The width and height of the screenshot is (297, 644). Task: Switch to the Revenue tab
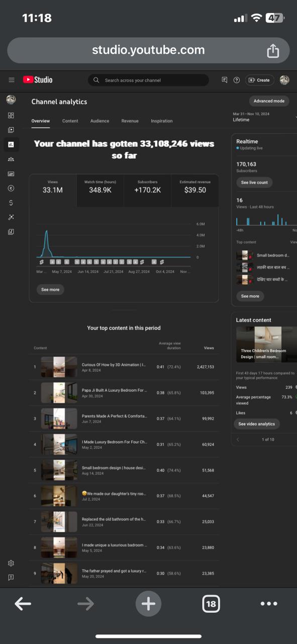[x=130, y=121]
